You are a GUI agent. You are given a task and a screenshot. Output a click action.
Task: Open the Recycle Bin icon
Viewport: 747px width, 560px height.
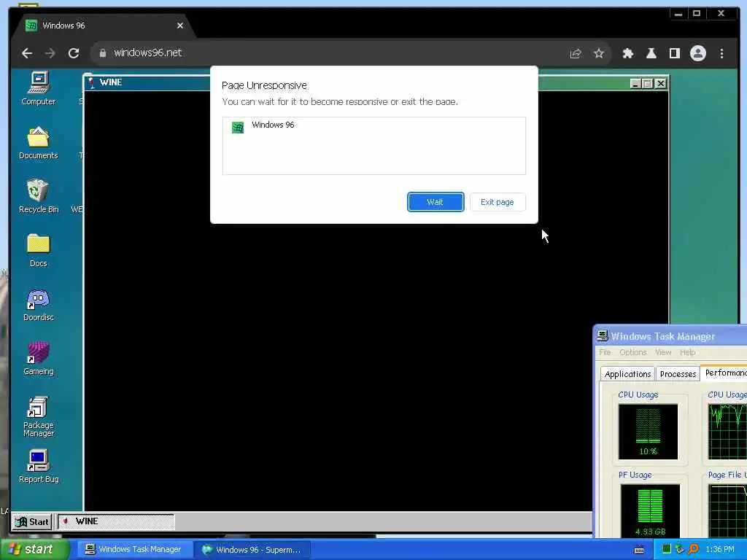(38, 196)
